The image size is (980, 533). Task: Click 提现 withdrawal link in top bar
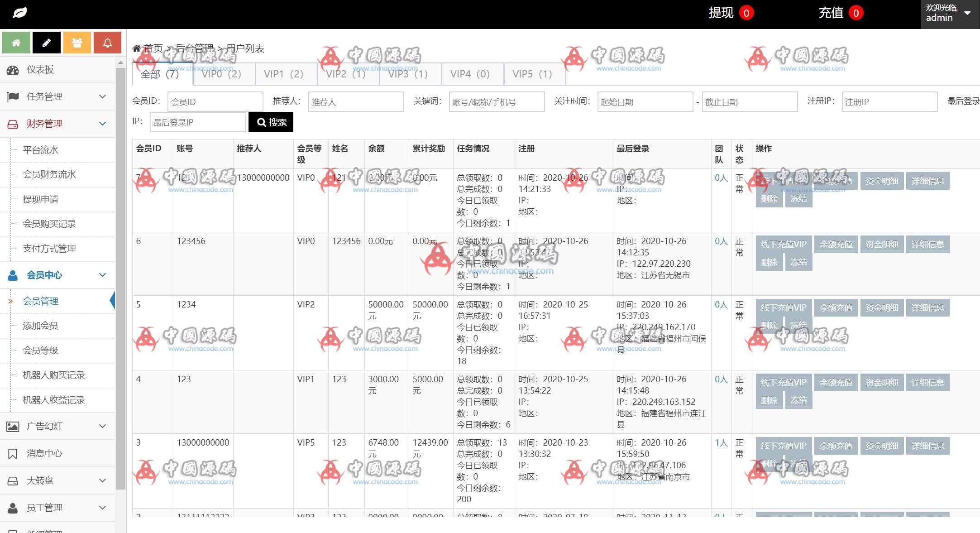(x=721, y=13)
